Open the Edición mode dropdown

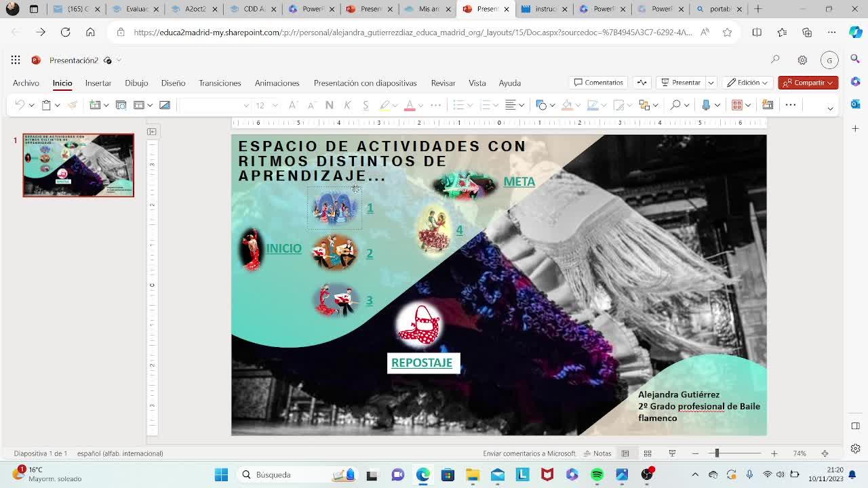(x=747, y=83)
